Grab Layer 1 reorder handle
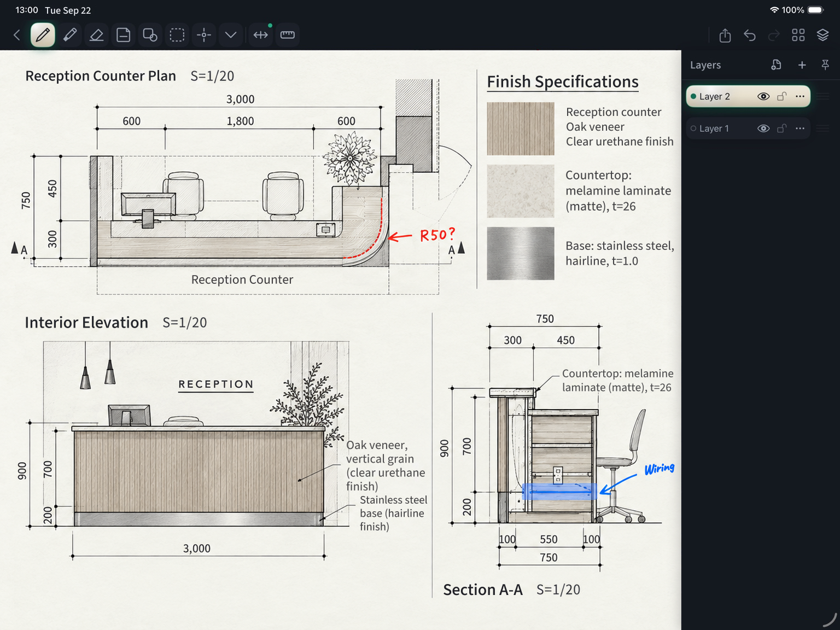Viewport: 840px width, 630px height. [x=823, y=129]
